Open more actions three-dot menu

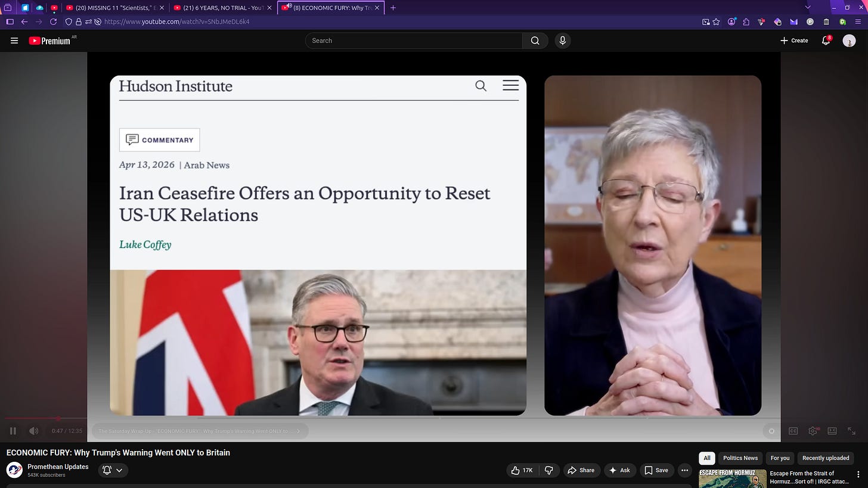684,470
